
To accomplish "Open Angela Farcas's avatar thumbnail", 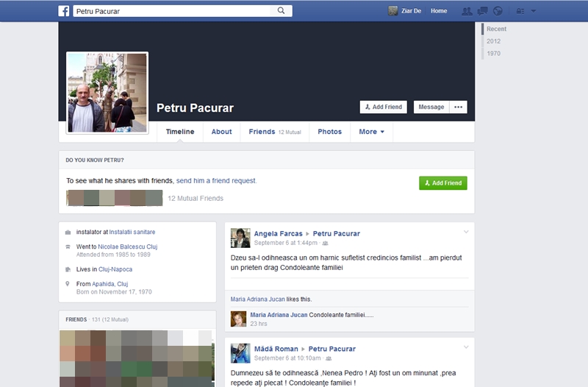I will tap(240, 238).
